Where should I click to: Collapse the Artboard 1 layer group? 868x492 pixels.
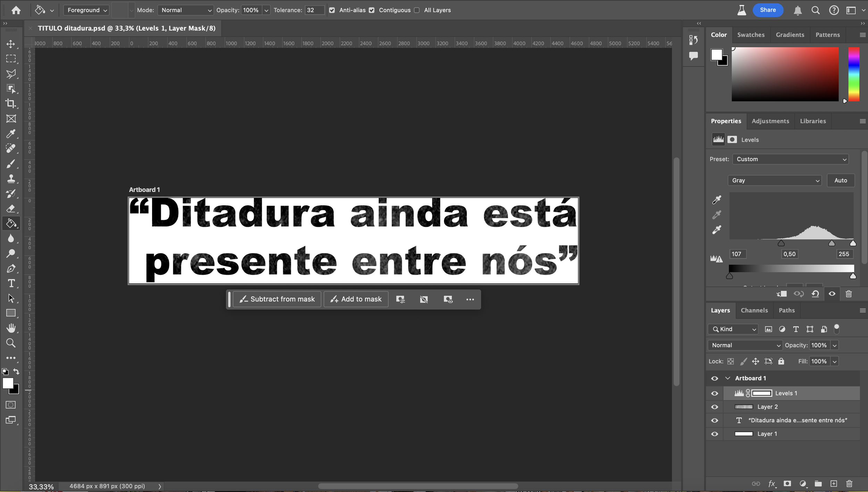[x=728, y=378]
